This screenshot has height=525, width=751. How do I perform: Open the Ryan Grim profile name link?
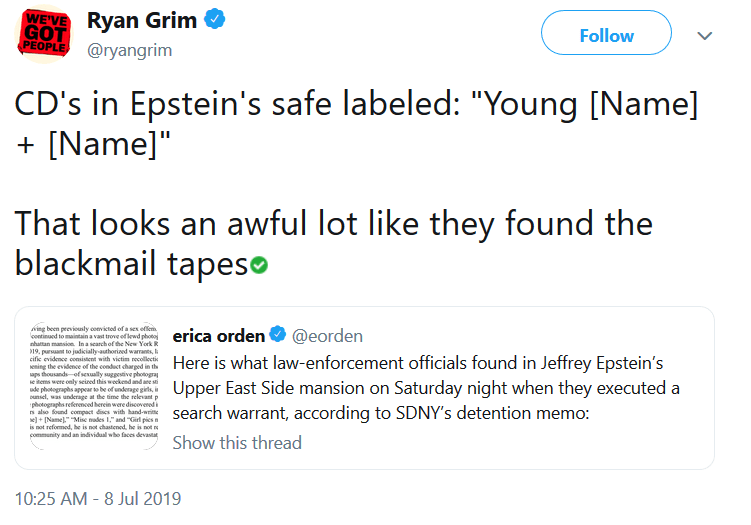click(x=142, y=21)
